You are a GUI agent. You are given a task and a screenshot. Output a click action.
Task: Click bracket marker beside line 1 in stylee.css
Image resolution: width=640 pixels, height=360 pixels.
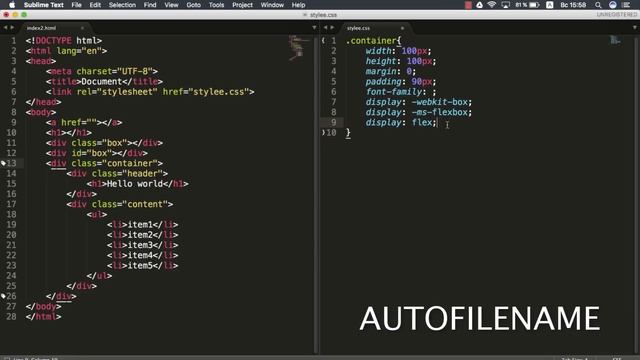(x=323, y=40)
